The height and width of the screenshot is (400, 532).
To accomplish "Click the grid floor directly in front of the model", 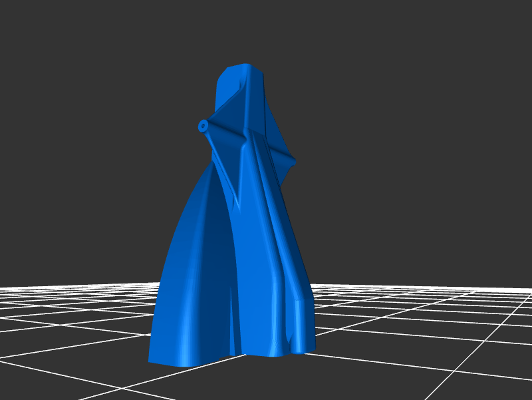I will click(x=253, y=379).
